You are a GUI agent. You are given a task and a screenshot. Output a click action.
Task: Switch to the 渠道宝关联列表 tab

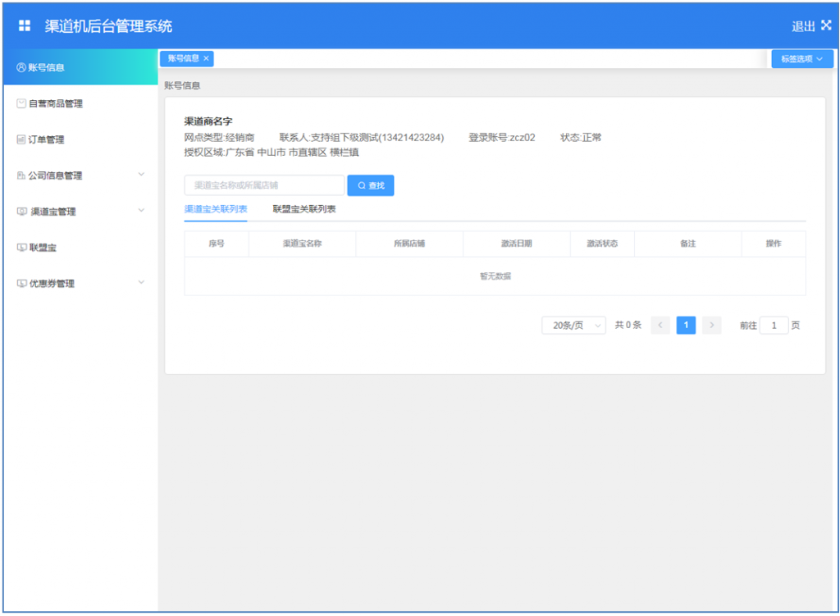(x=216, y=209)
